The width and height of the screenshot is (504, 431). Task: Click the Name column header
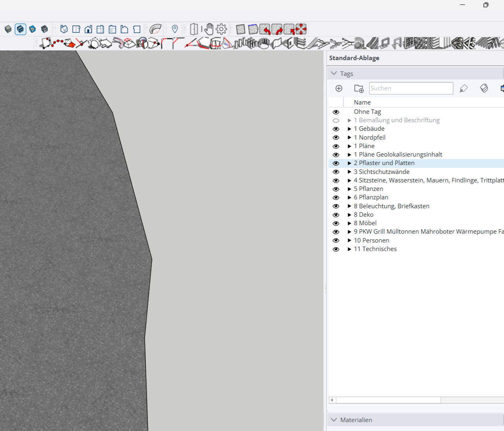click(362, 103)
